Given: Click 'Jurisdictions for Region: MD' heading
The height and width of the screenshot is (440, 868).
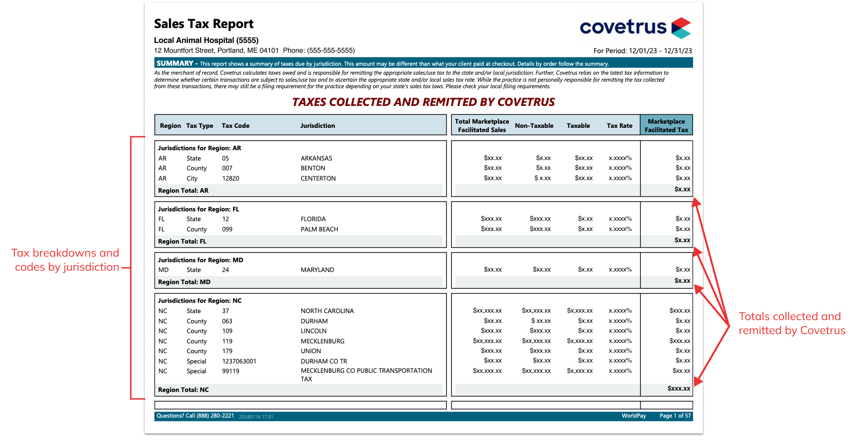Looking at the screenshot, I should click(201, 260).
